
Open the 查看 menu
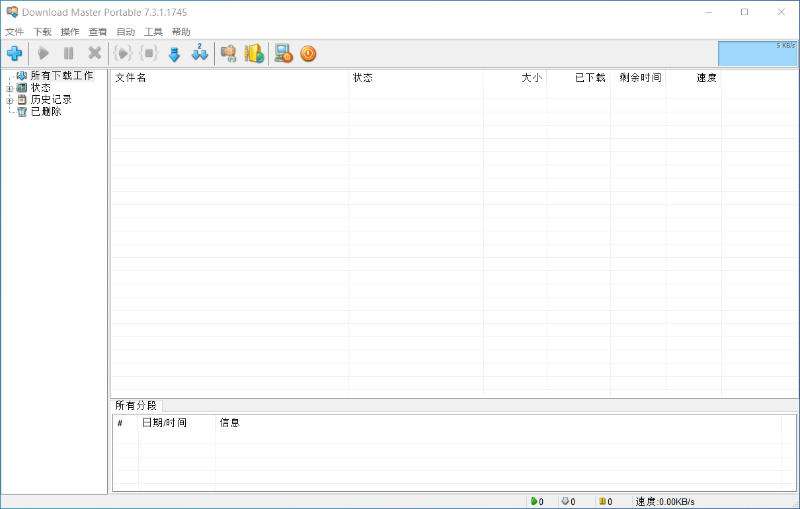[x=97, y=32]
